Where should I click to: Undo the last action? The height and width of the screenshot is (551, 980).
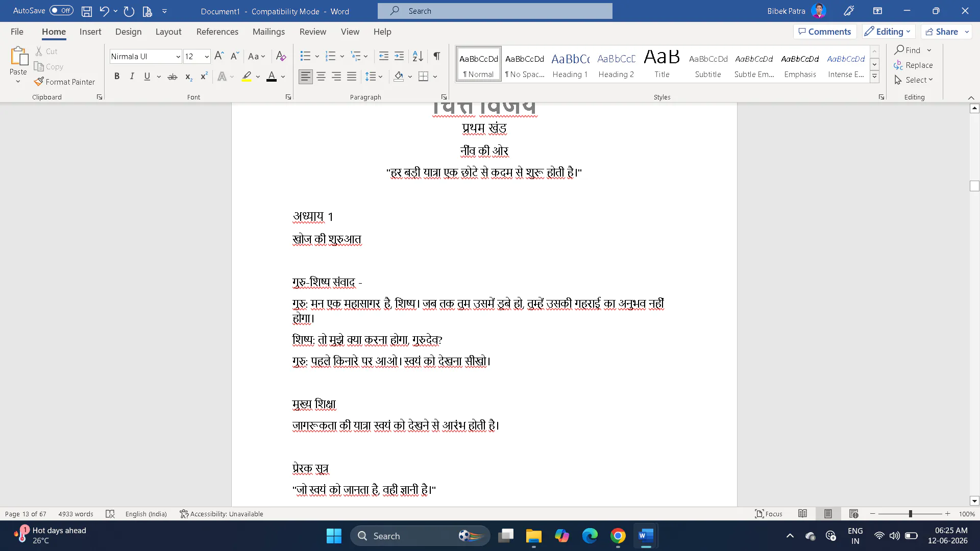point(104,11)
